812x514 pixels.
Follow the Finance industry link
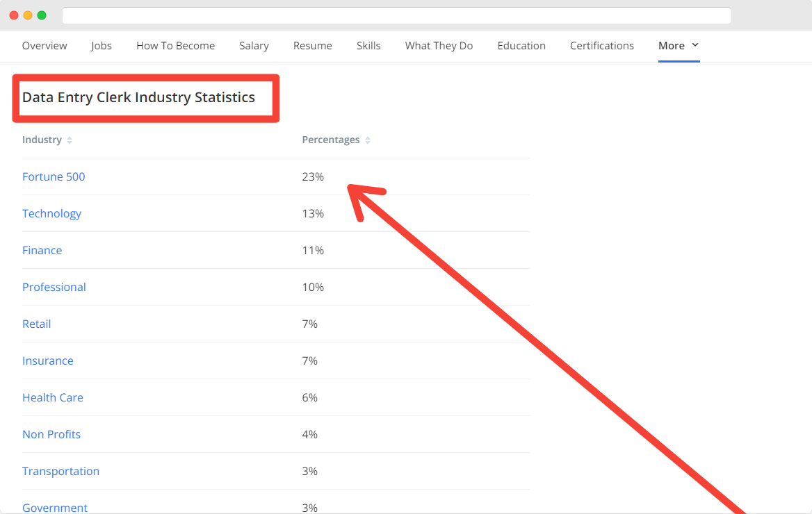(42, 250)
